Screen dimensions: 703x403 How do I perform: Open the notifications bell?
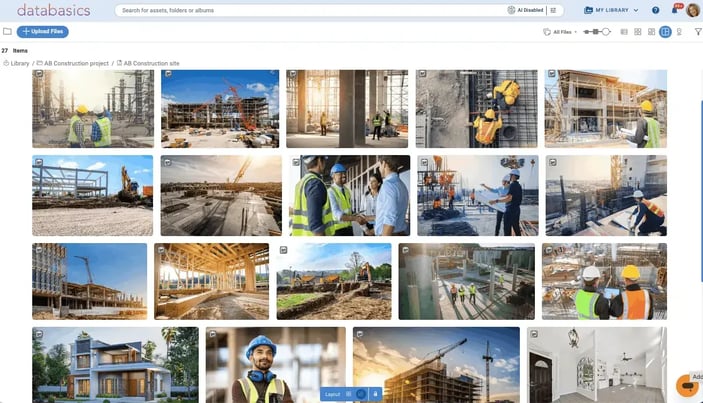pos(675,10)
